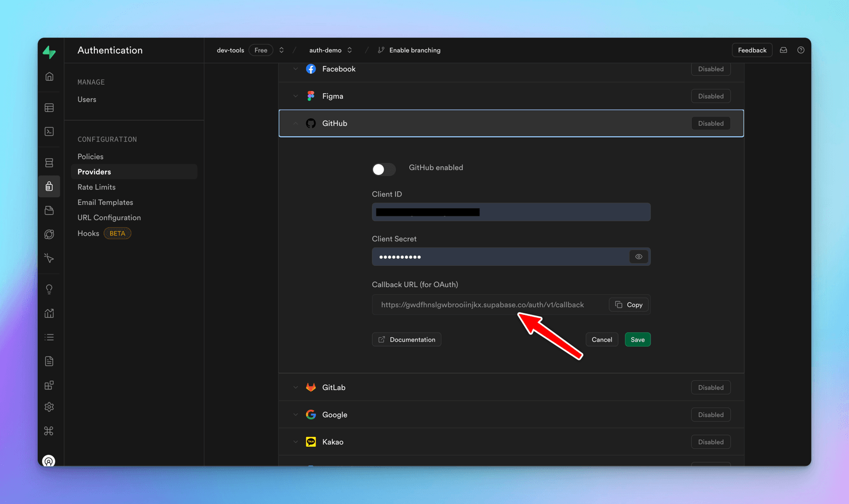Click the Kakao provider logo icon
This screenshot has height=504, width=849.
311,442
